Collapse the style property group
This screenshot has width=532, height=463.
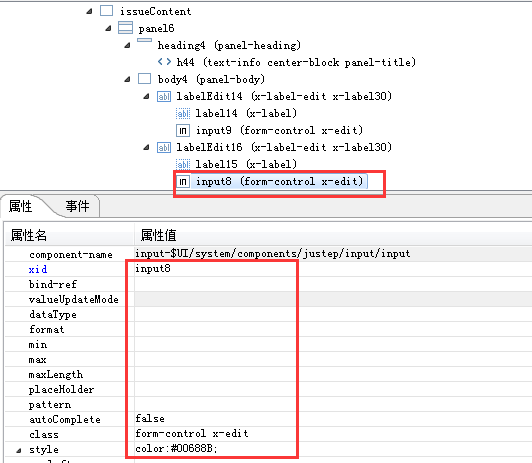[19, 450]
